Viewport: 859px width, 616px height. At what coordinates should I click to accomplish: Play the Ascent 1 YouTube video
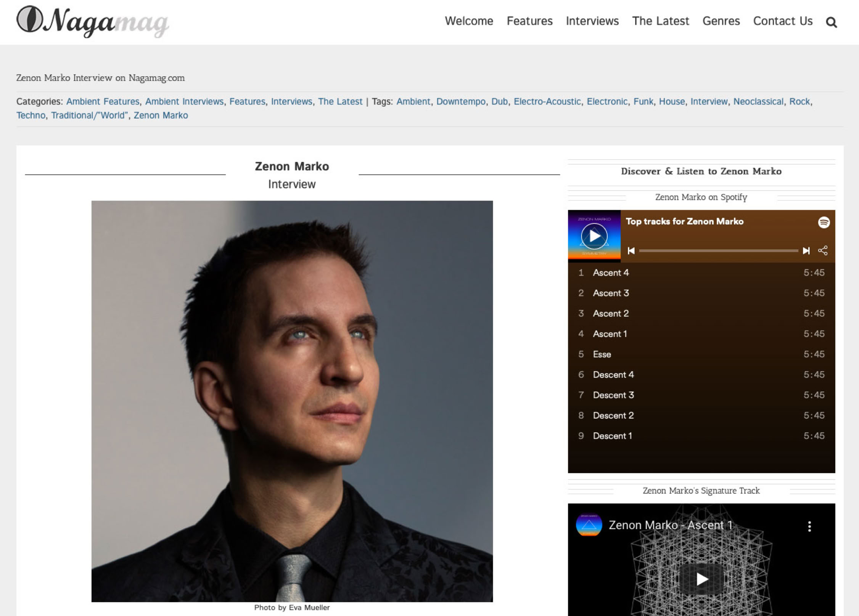[x=701, y=579]
